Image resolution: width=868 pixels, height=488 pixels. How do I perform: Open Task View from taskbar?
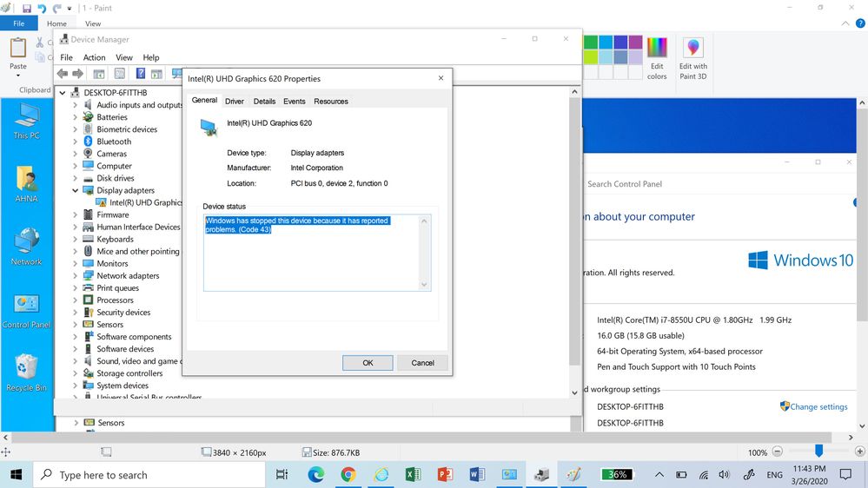[282, 475]
